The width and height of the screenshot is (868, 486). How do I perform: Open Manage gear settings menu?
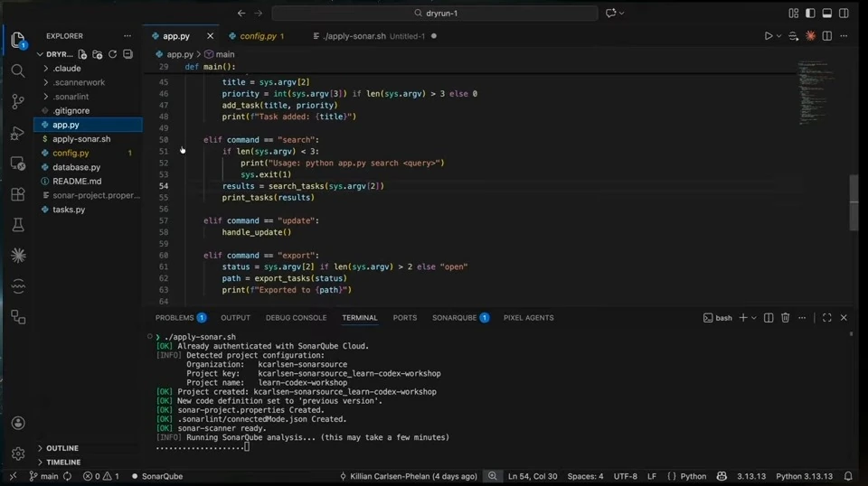coord(18,453)
